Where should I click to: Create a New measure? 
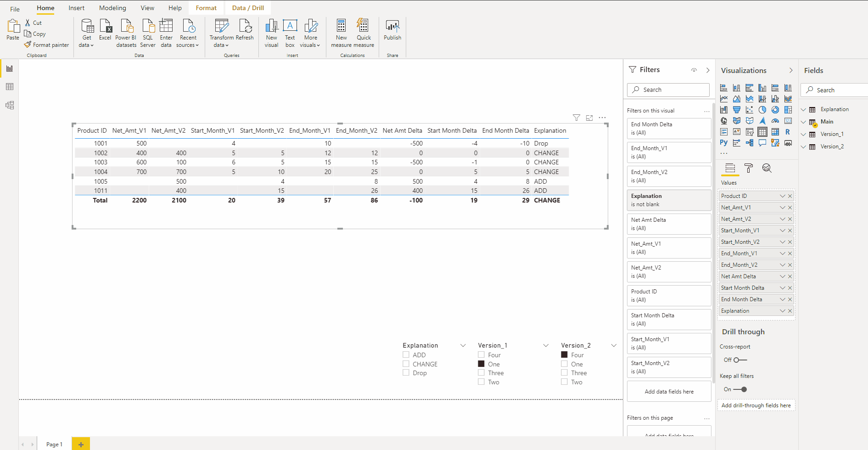point(341,33)
